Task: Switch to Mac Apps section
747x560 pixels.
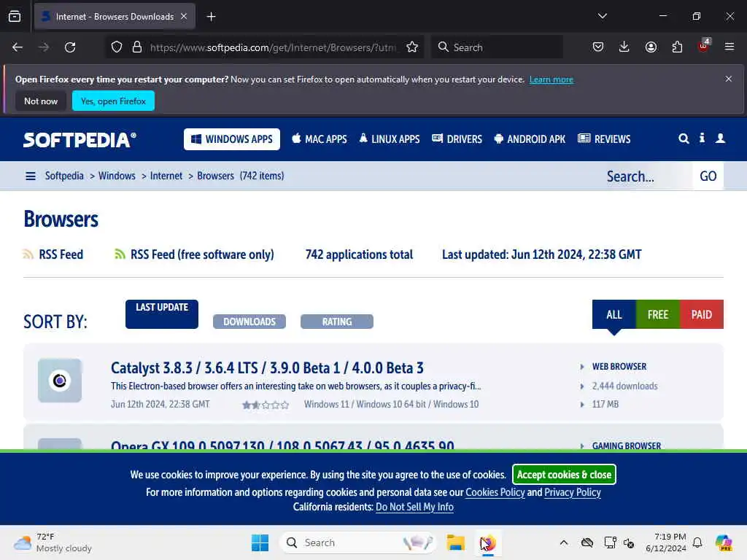Action: coord(320,139)
